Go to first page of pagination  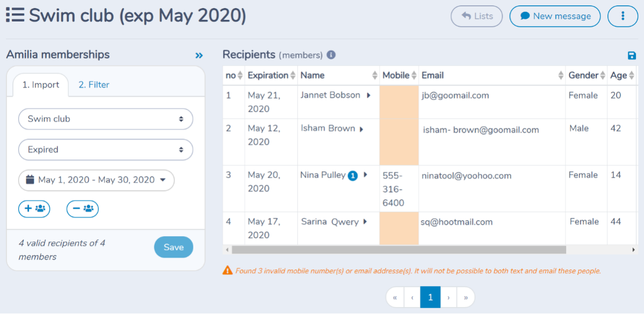pyautogui.click(x=395, y=297)
